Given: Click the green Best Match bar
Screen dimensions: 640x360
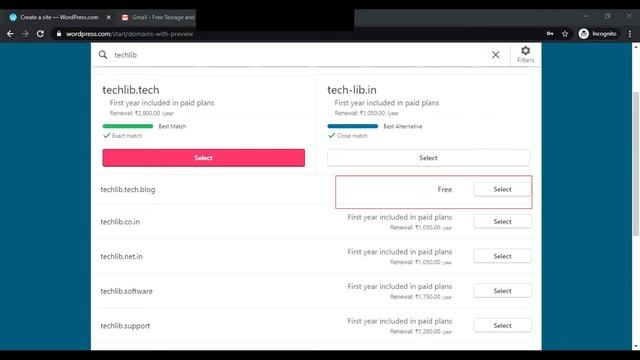Looking at the screenshot, I should [x=128, y=126].
